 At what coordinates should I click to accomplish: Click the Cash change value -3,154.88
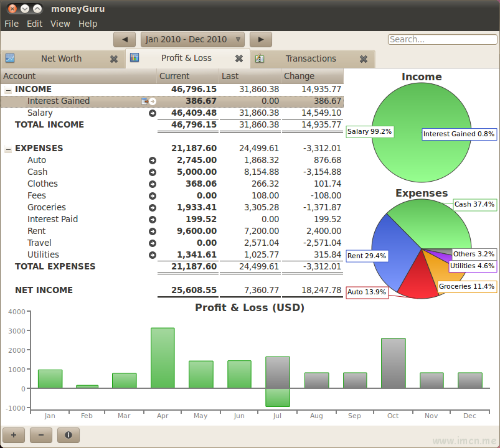(x=322, y=172)
